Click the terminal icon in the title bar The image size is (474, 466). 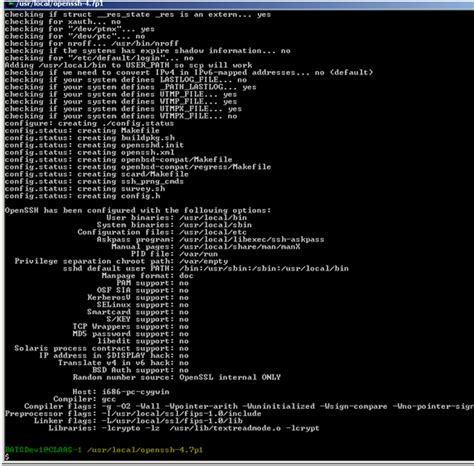click(10, 3)
